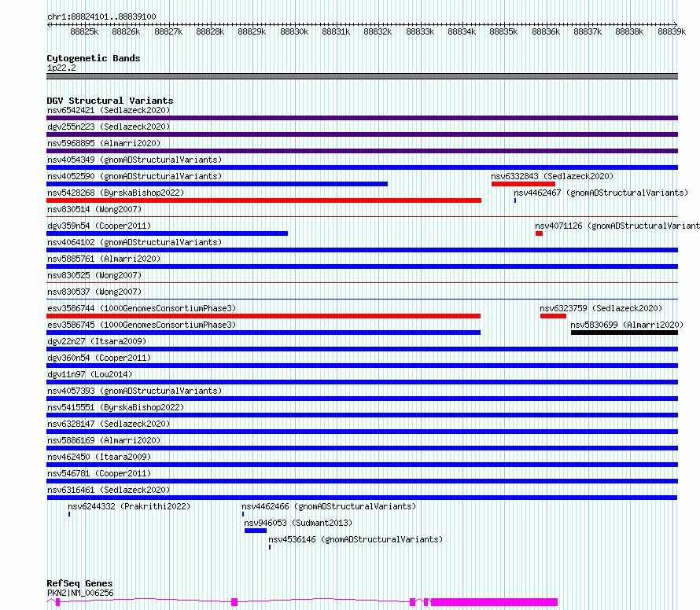Click the 88839k ruler tick label

click(x=672, y=31)
